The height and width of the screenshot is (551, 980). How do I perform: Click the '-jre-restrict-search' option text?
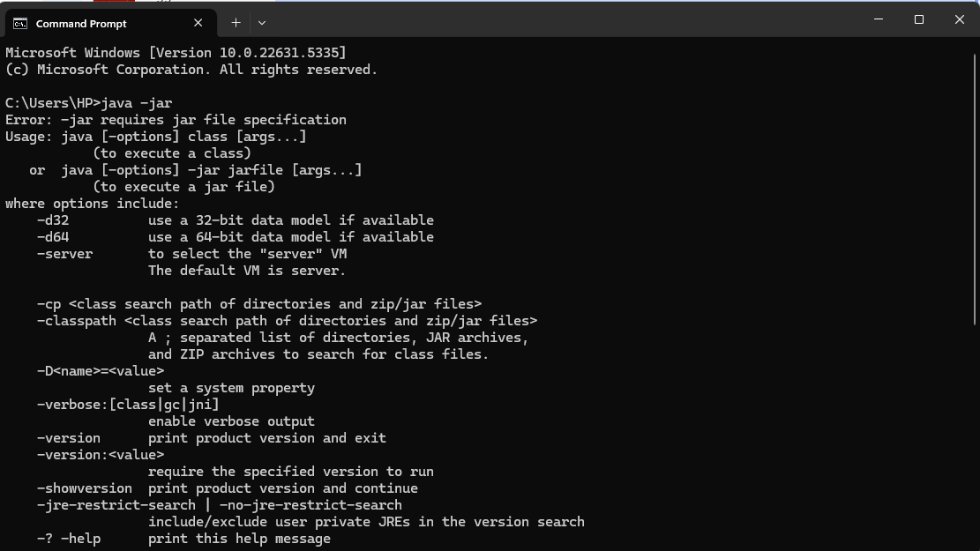116,505
